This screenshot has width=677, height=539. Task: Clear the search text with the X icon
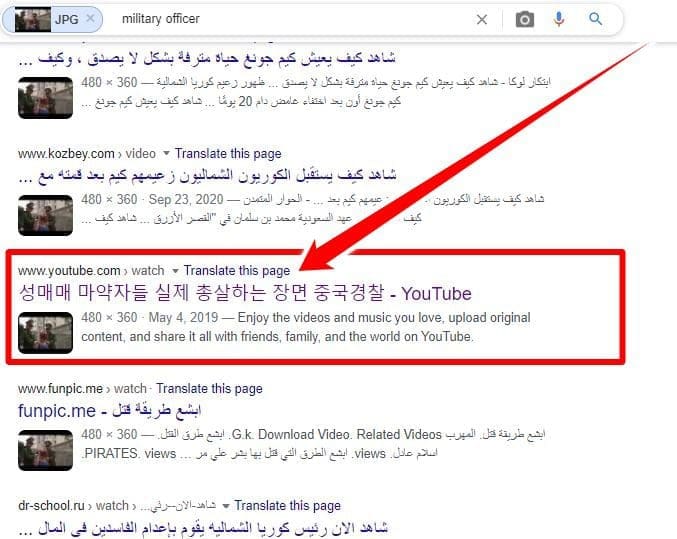coord(482,19)
